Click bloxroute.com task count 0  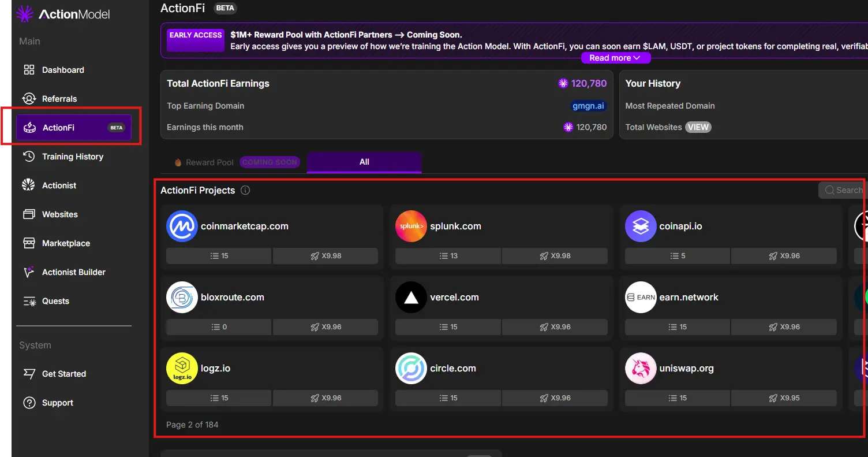[219, 327]
